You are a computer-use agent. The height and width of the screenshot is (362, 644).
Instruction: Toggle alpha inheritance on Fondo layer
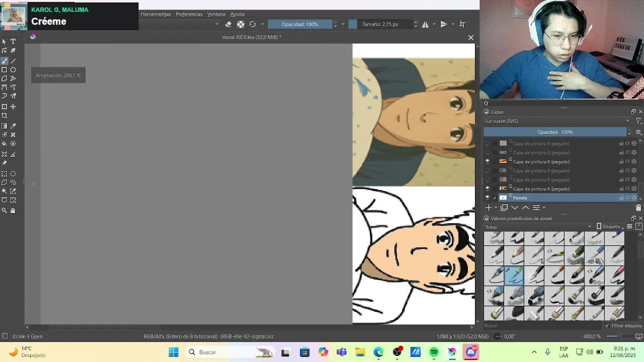point(627,198)
